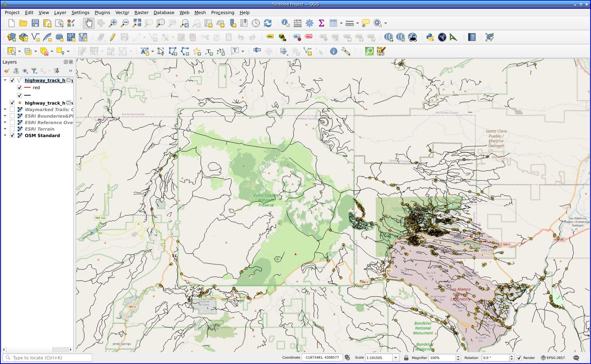The image size is (591, 364).
Task: Uncheck the red rule checkbox
Action: [x=19, y=88]
